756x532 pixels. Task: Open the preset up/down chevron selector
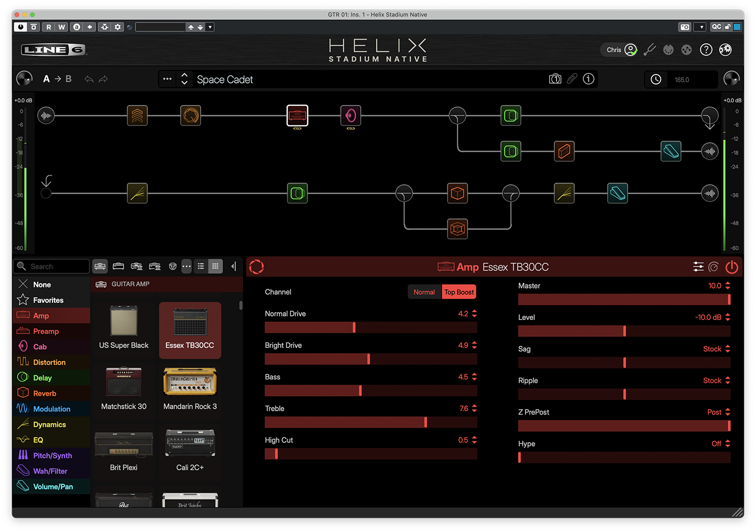pos(184,79)
